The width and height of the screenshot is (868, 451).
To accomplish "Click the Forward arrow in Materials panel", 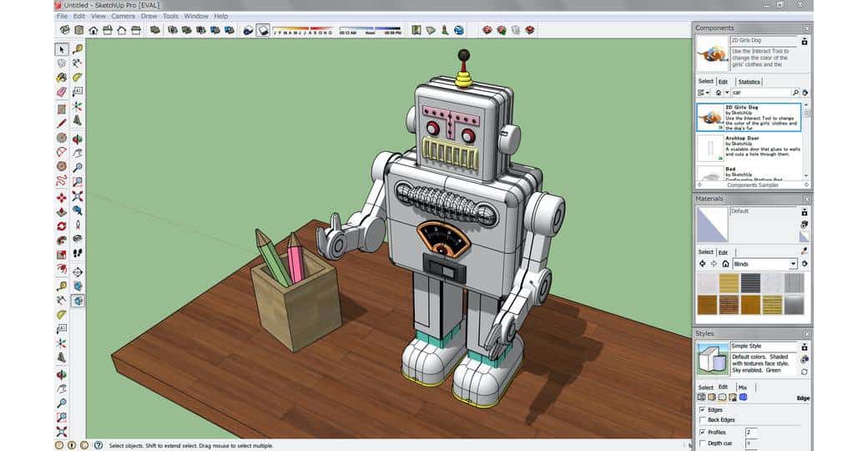I will click(x=714, y=264).
